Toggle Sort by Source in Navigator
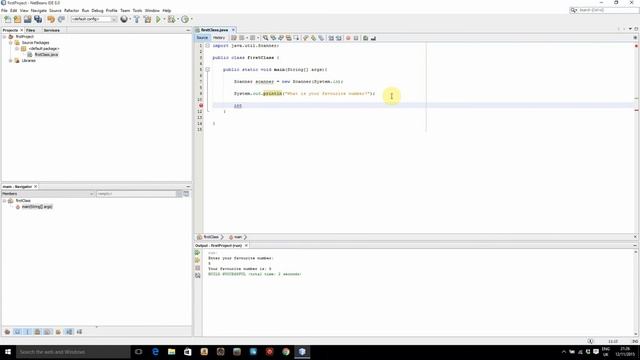 [x=79, y=332]
